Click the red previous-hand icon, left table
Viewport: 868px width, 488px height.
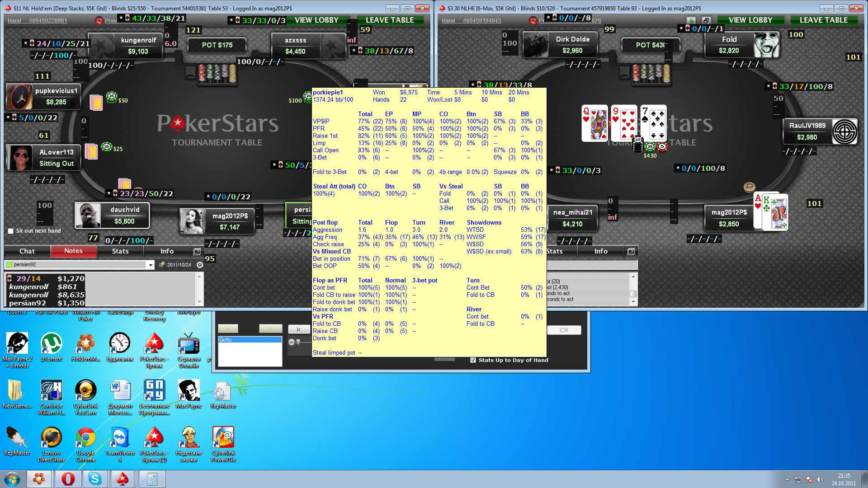click(x=99, y=20)
